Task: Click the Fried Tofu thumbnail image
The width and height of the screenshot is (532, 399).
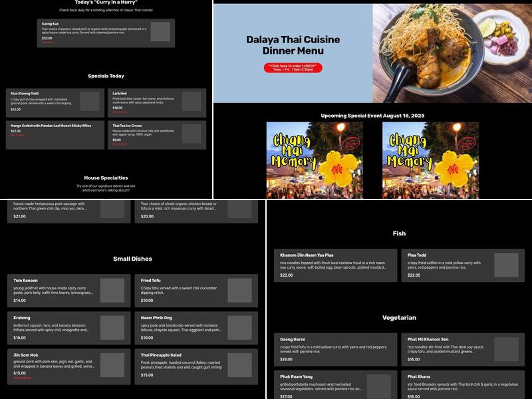Action: (x=240, y=291)
